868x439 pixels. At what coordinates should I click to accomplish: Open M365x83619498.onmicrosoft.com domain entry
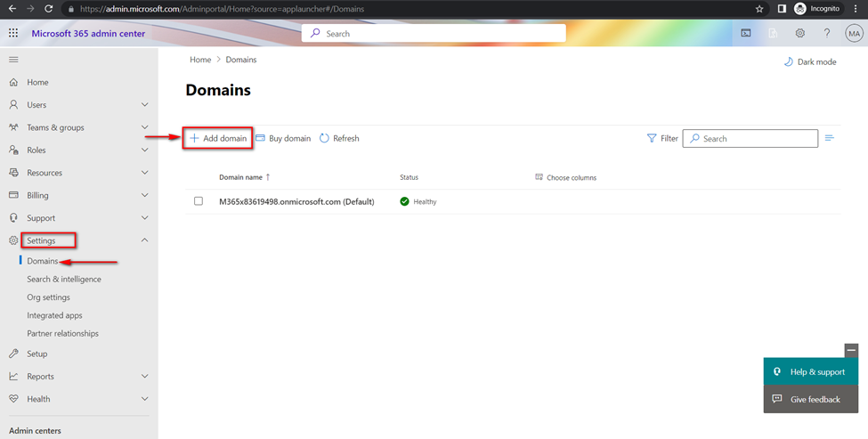[x=296, y=202]
